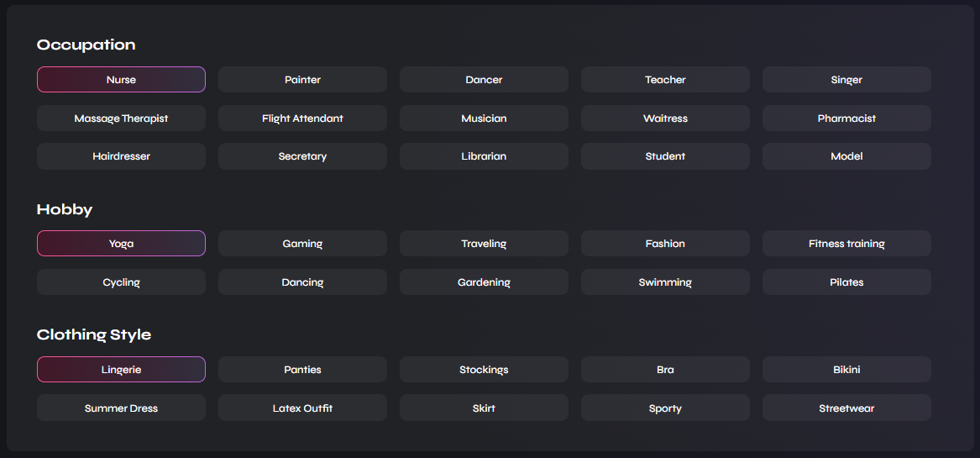Choose Dancer as the occupation
The image size is (980, 458).
484,80
